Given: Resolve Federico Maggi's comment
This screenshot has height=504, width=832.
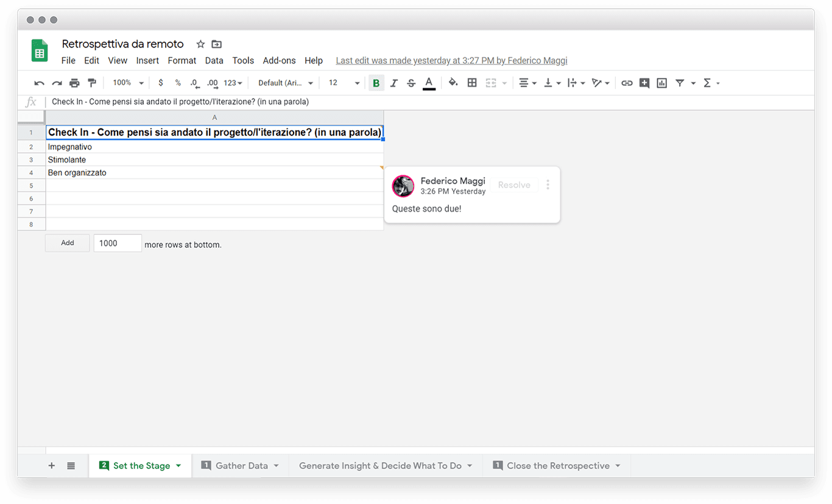Looking at the screenshot, I should [x=514, y=185].
